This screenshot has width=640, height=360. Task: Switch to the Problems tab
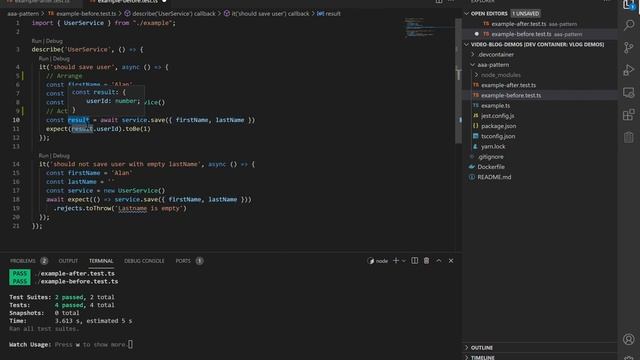(x=23, y=261)
